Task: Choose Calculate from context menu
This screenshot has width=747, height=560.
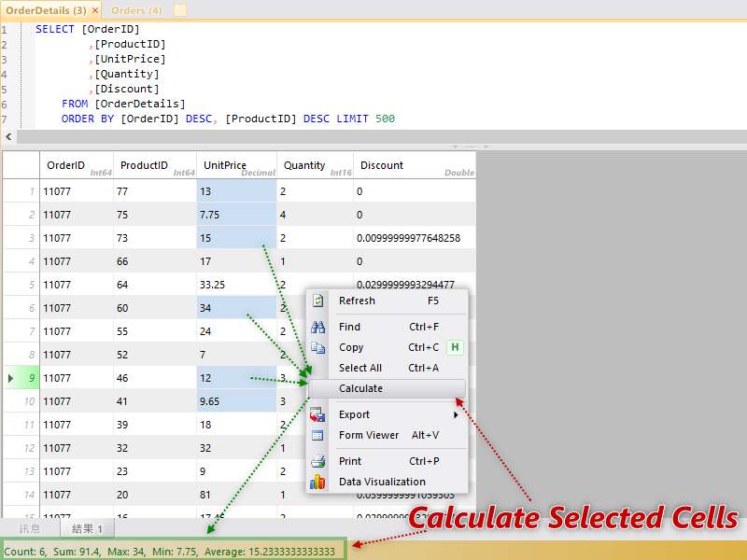Action: [387, 388]
